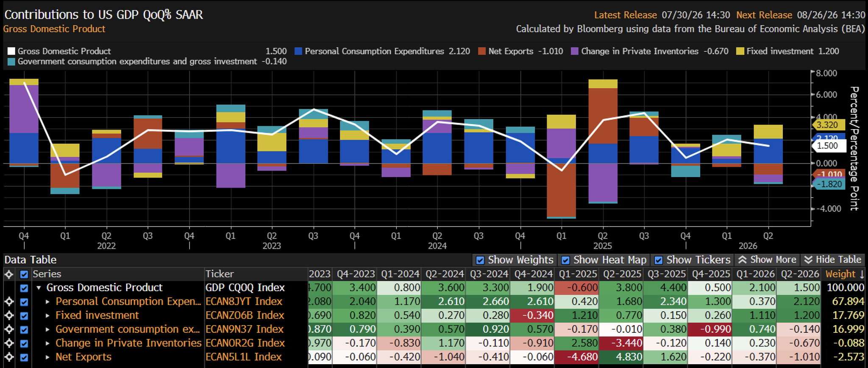868x368 pixels.
Task: Expand the Change in Private Inventories row
Action: point(47,343)
